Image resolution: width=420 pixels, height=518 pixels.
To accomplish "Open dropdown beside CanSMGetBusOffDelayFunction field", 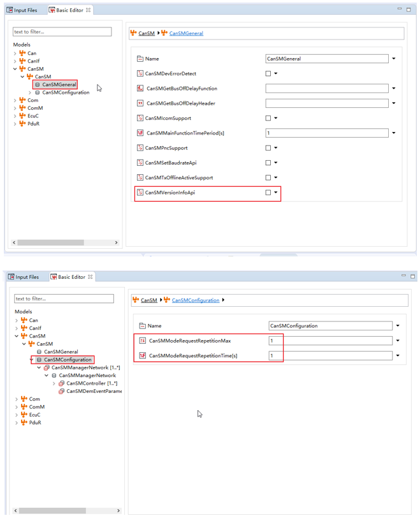I will tap(394, 88).
